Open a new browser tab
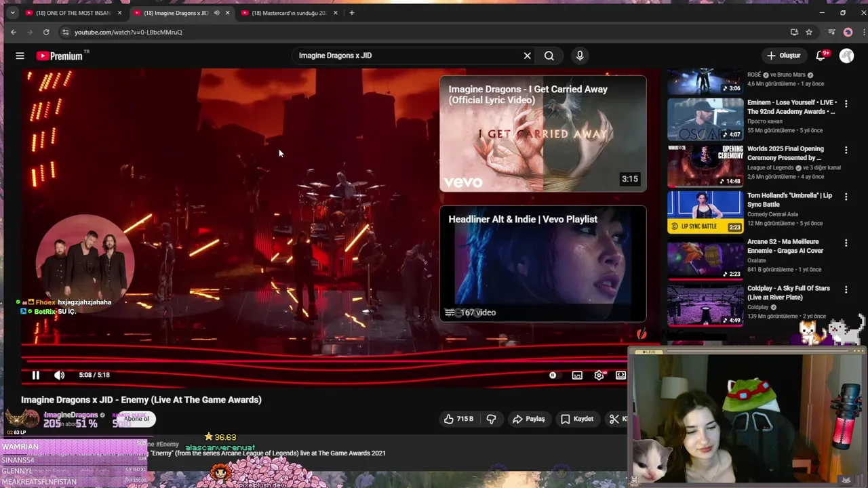 tap(351, 13)
